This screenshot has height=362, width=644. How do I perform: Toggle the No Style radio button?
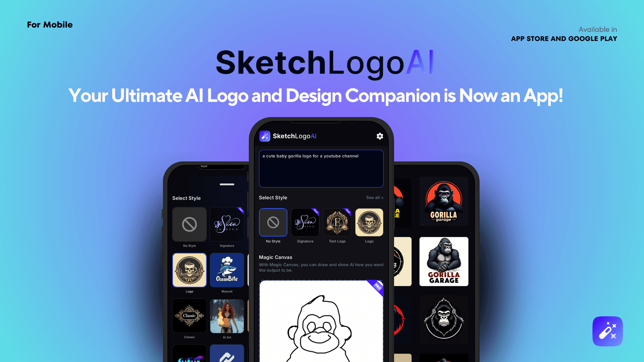coord(273,223)
